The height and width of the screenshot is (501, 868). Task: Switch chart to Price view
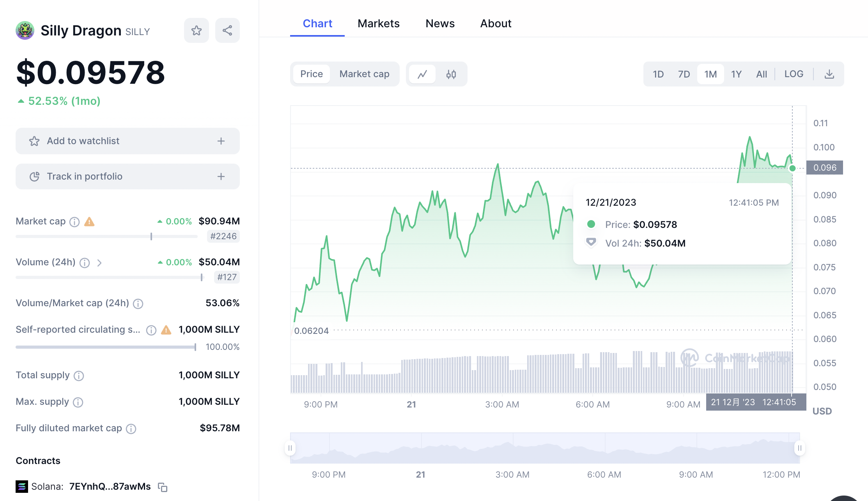click(x=312, y=74)
